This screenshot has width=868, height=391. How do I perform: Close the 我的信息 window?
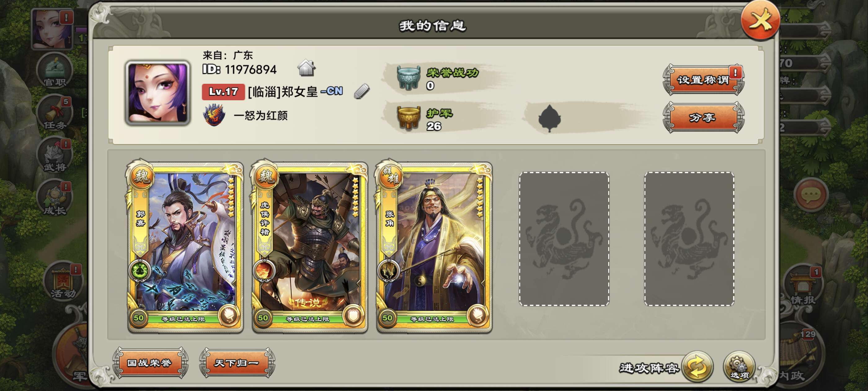760,21
